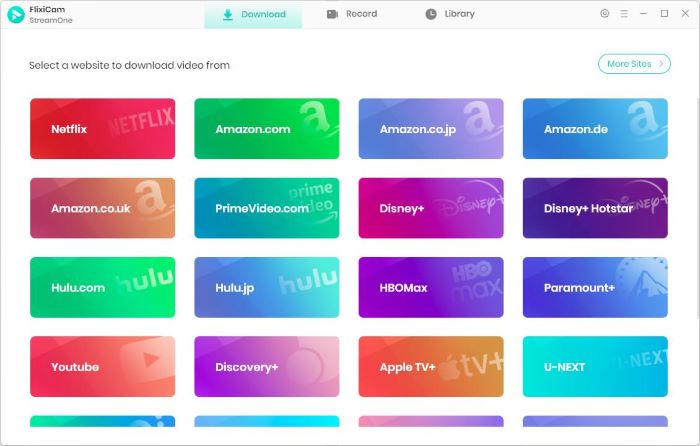700x446 pixels.
Task: Click the FlixiCam logo icon
Action: click(x=16, y=15)
